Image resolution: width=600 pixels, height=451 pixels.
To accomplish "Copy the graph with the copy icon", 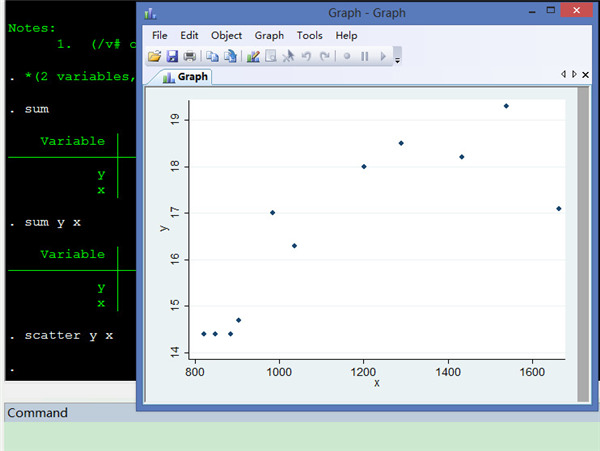I will tap(211, 56).
